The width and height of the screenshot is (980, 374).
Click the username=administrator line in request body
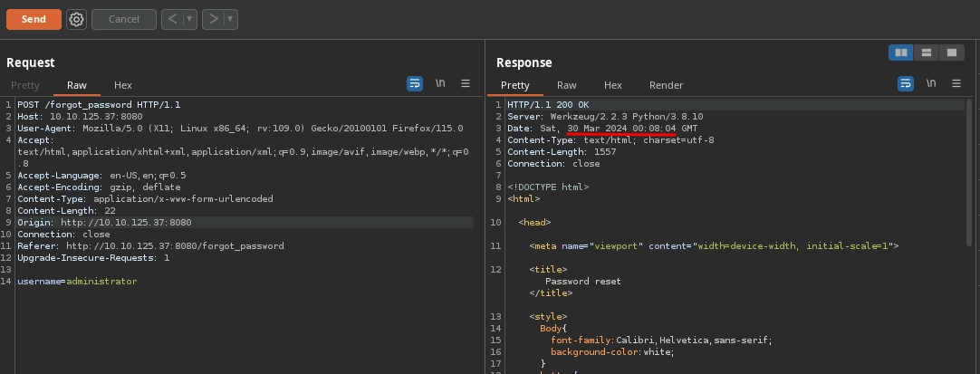(x=77, y=282)
